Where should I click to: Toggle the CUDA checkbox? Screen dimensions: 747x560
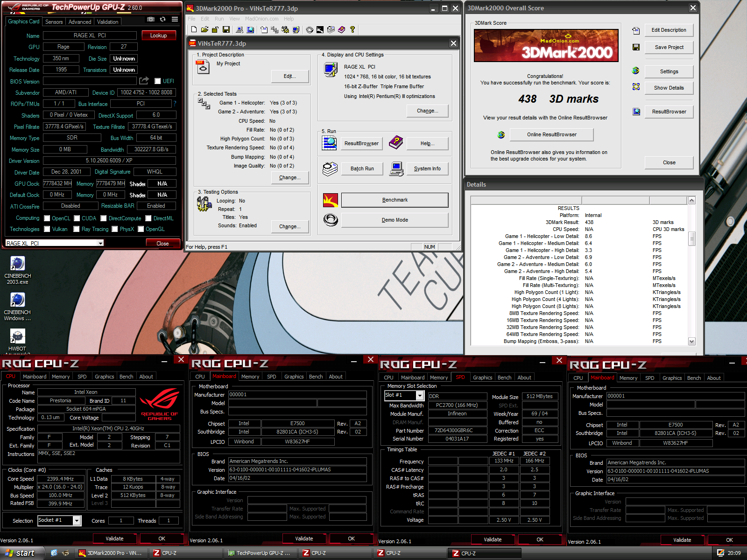(77, 218)
